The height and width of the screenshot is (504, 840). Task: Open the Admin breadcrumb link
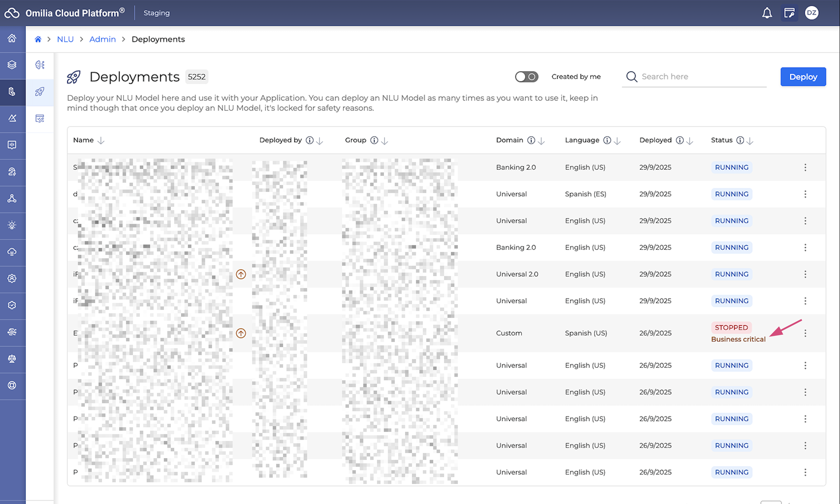click(102, 40)
